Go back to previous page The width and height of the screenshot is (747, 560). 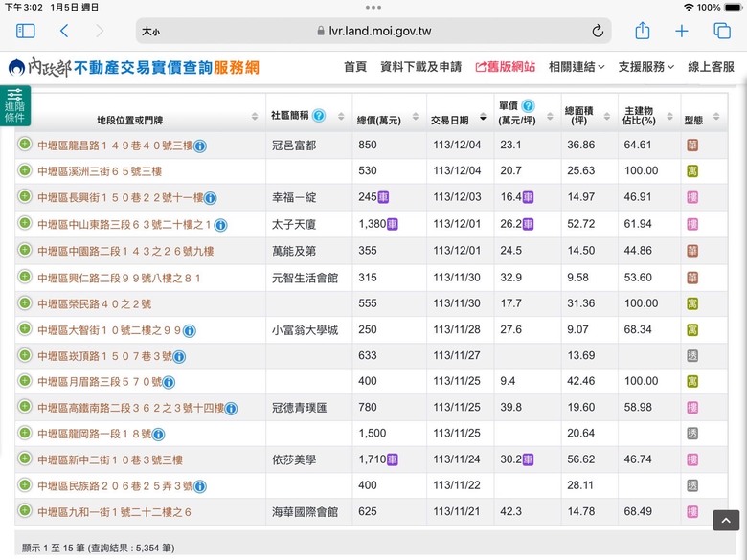(64, 31)
